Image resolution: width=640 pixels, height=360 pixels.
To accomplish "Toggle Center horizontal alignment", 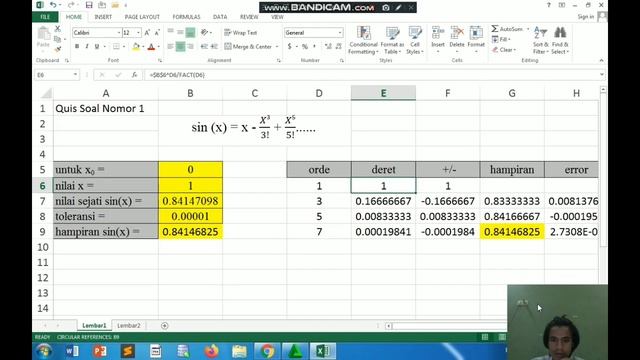I will (x=180, y=47).
